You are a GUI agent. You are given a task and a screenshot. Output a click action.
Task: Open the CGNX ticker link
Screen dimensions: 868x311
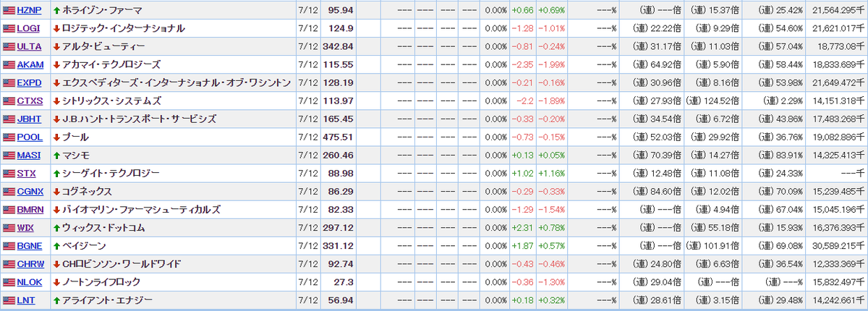(30, 191)
